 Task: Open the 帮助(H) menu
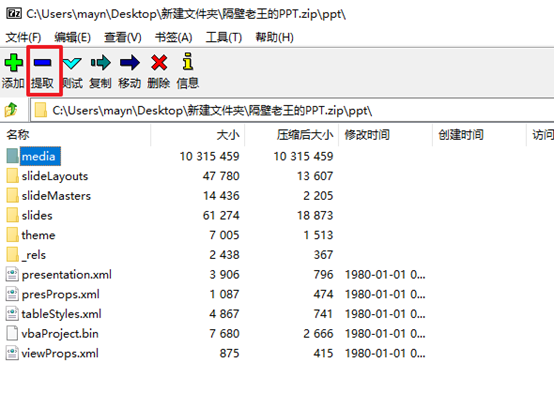click(275, 37)
